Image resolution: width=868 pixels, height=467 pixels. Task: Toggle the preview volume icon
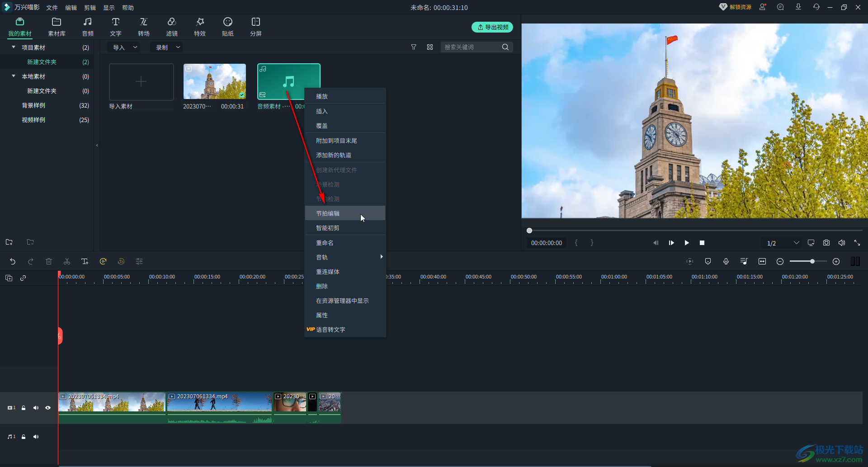point(842,243)
